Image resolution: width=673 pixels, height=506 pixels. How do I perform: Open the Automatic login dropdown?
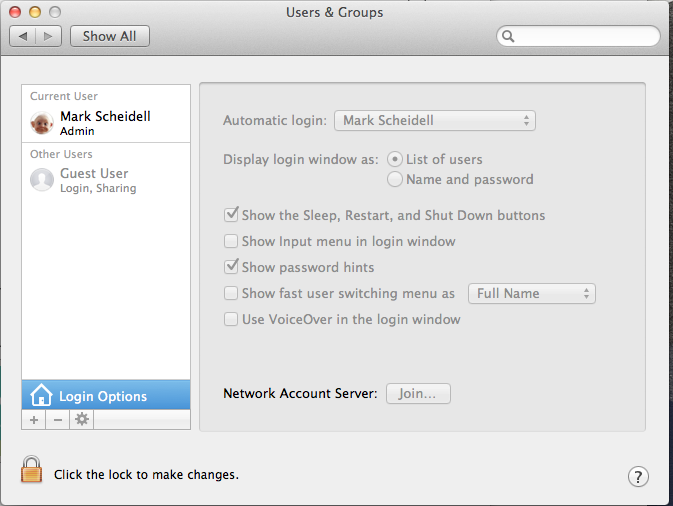pyautogui.click(x=434, y=121)
